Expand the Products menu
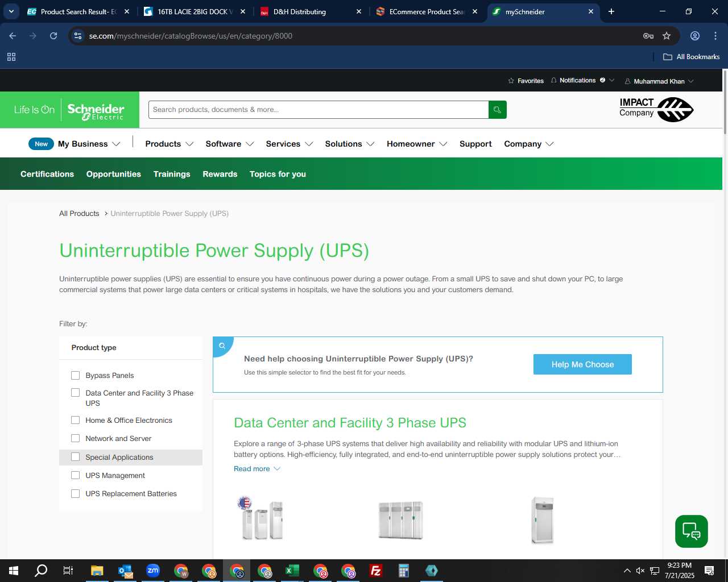Image resolution: width=728 pixels, height=582 pixels. point(169,144)
